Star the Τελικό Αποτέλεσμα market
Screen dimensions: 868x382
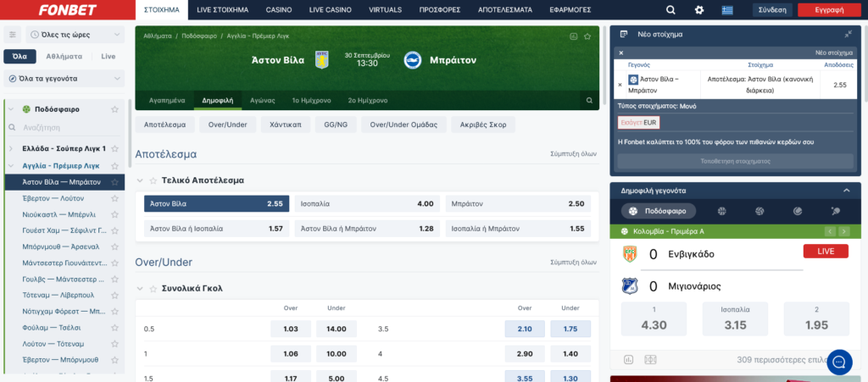click(153, 180)
